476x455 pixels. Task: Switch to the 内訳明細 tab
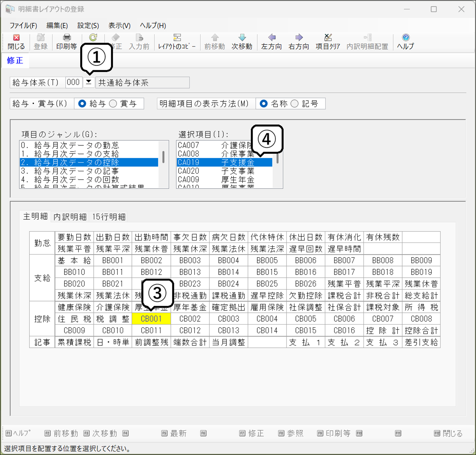70,217
